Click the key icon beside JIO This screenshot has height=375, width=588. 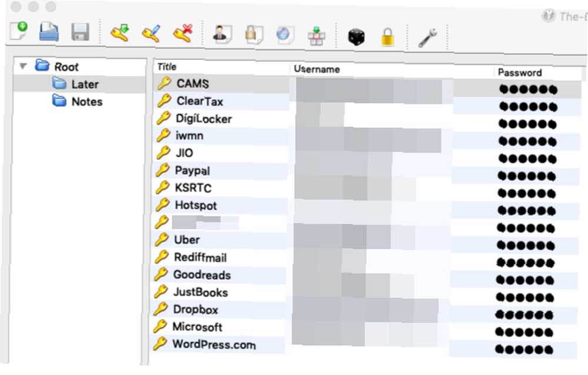[163, 152]
